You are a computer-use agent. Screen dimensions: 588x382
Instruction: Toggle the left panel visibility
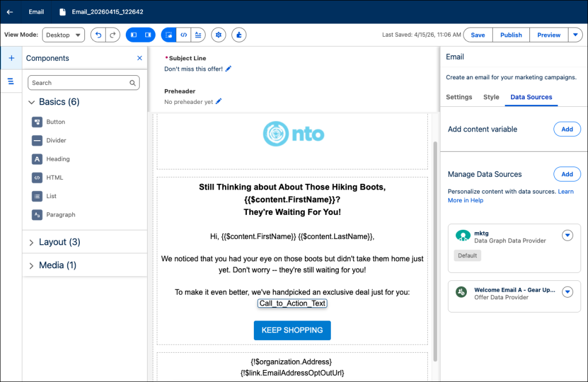pyautogui.click(x=133, y=35)
